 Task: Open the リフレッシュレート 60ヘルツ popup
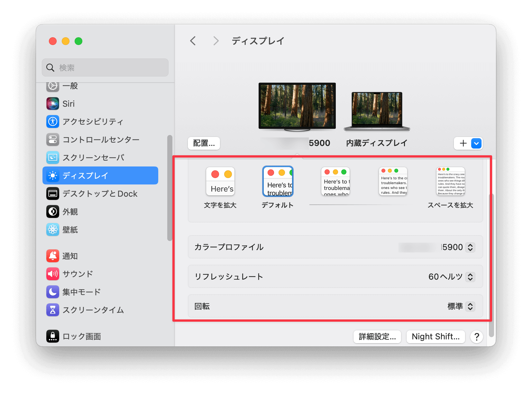(x=470, y=277)
